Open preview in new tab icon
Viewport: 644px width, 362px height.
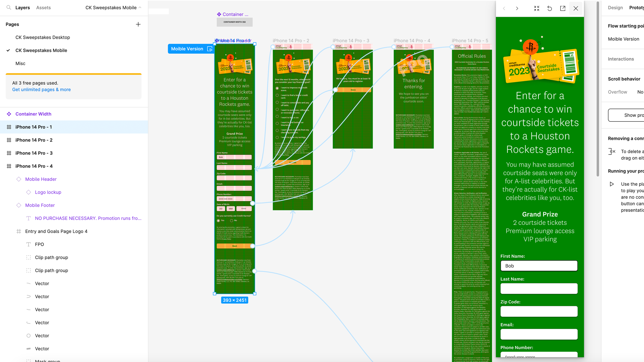(x=563, y=8)
